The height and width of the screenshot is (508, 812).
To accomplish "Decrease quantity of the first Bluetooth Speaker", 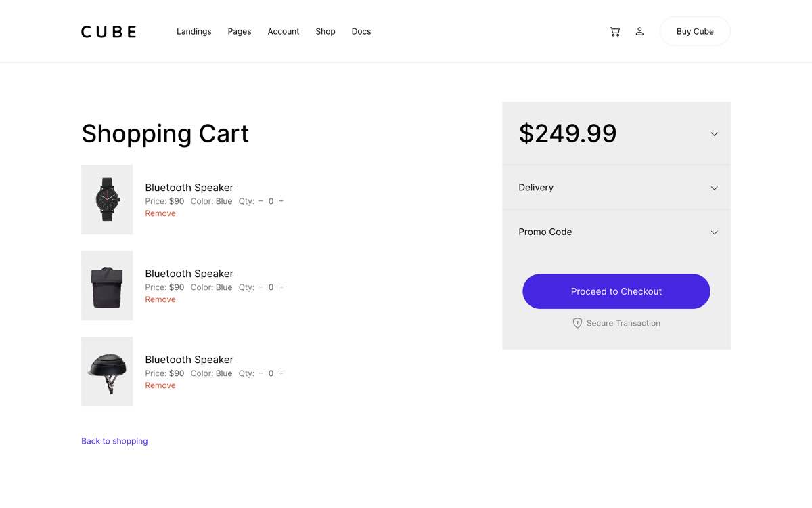I will click(261, 201).
